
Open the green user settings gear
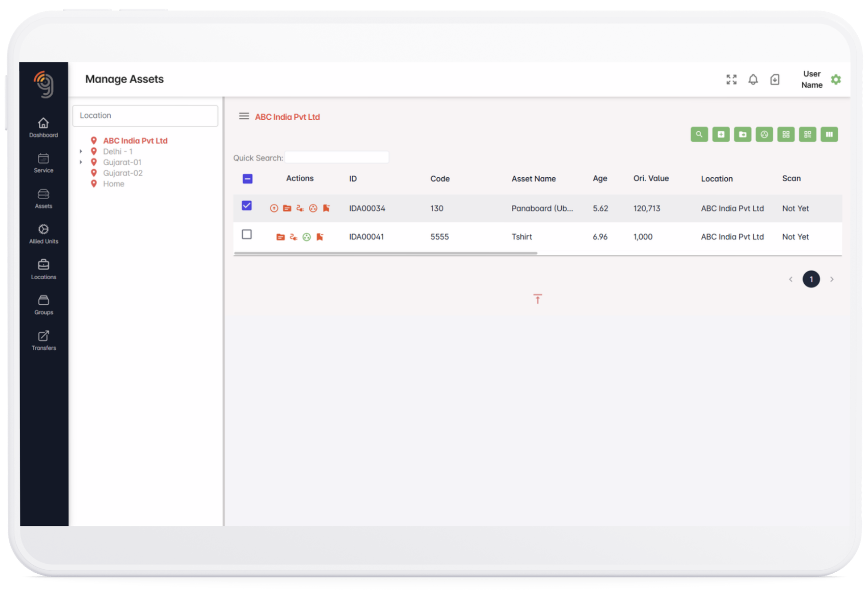(x=836, y=80)
